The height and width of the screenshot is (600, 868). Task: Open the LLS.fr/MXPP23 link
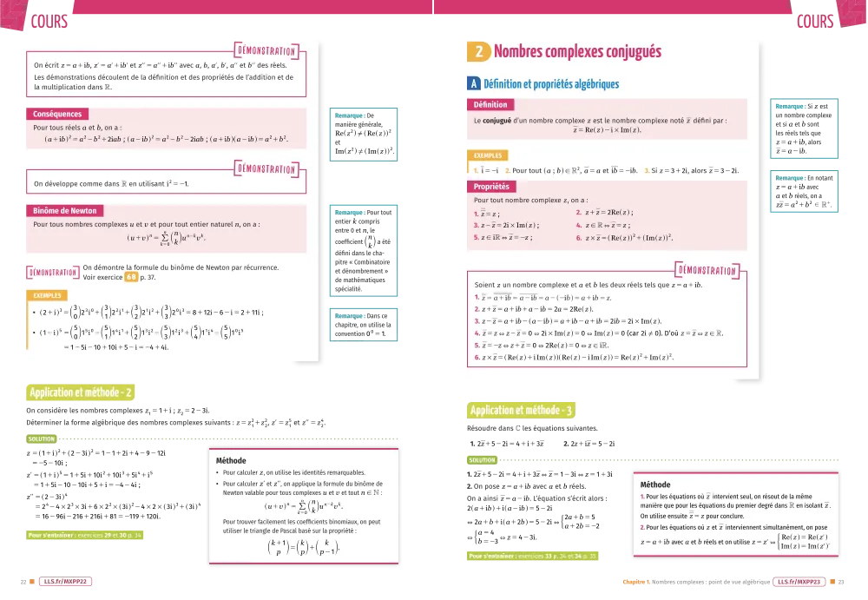pyautogui.click(x=799, y=583)
